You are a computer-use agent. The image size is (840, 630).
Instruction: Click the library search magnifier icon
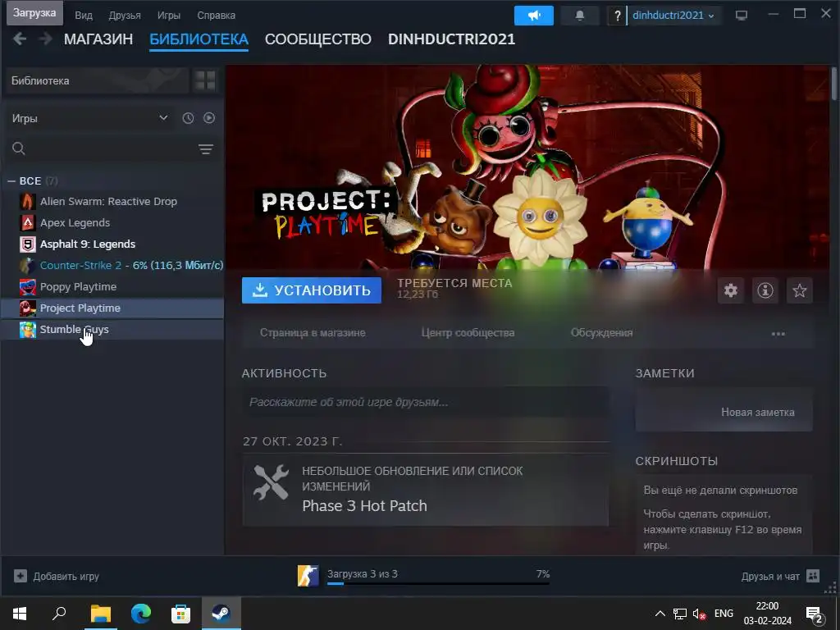pos(19,148)
